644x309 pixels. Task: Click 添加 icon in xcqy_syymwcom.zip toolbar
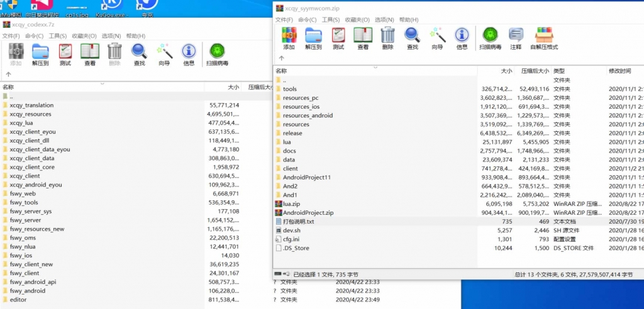pyautogui.click(x=289, y=38)
